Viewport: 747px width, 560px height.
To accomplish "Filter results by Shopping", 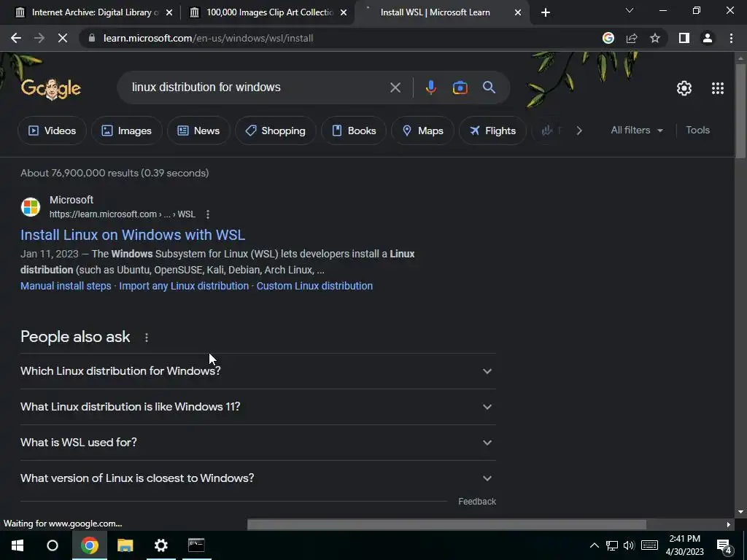I will 275,131.
